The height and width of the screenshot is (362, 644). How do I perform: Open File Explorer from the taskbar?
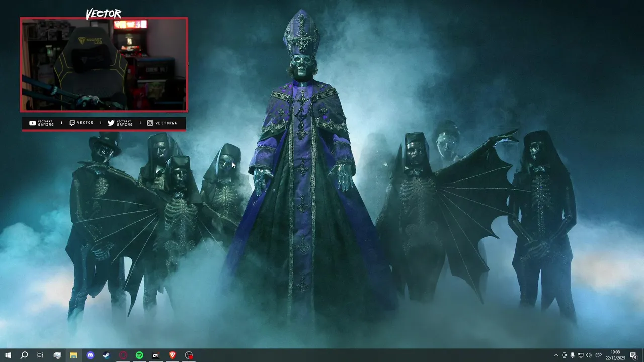73,355
